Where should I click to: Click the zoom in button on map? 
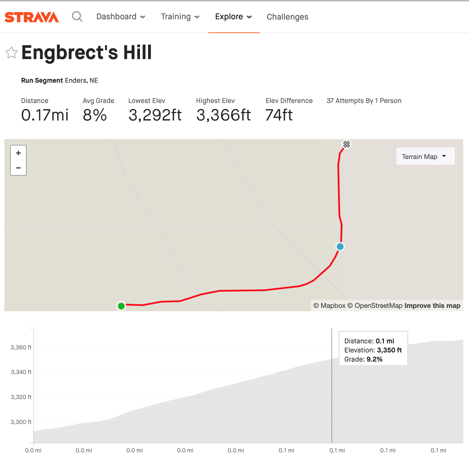click(x=18, y=153)
